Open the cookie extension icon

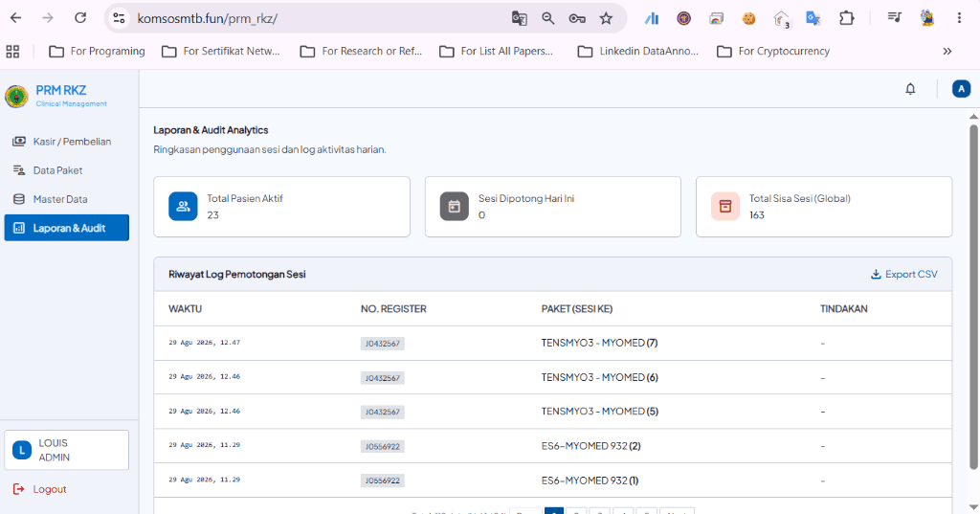pyautogui.click(x=748, y=19)
